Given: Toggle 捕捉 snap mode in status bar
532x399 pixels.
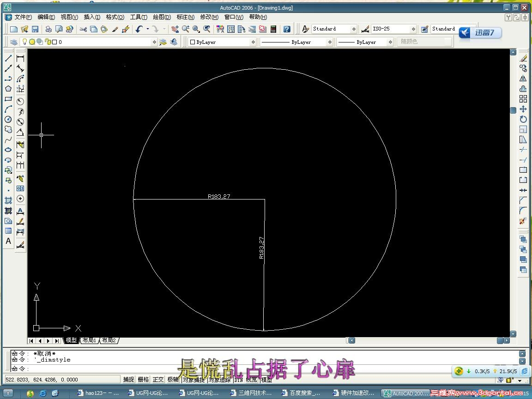Looking at the screenshot, I should [128, 379].
